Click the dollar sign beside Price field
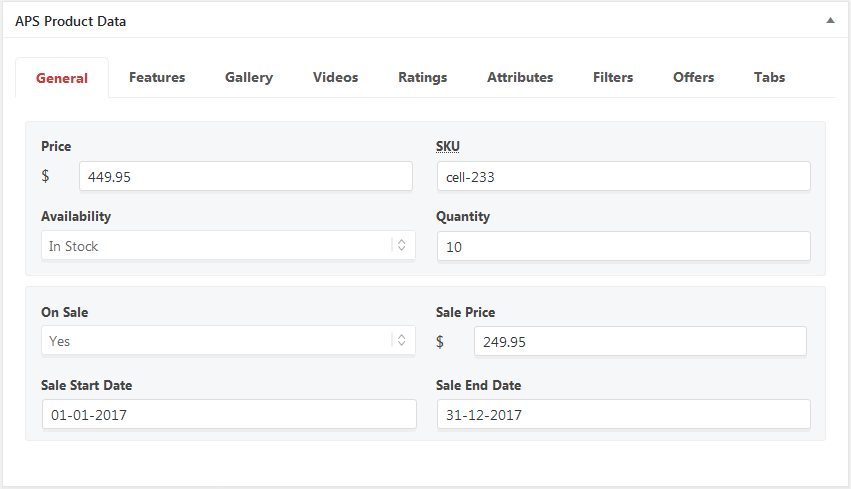Screen dimensions: 851x489 pyautogui.click(x=46, y=176)
